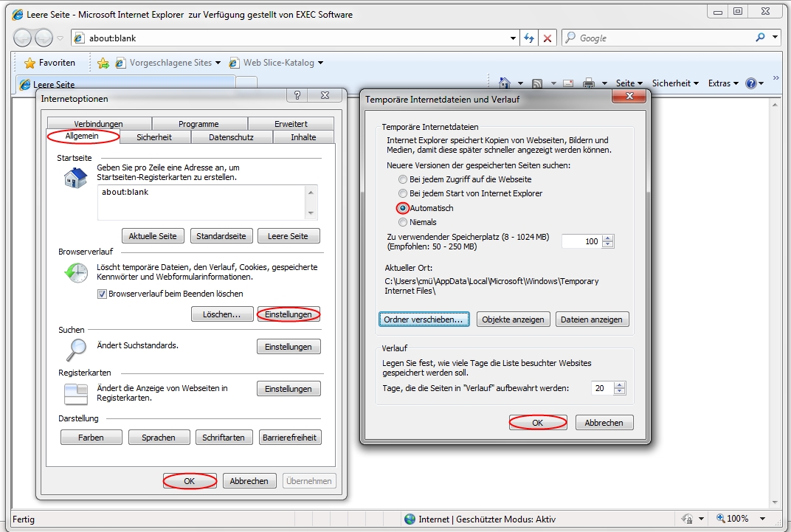Open Browserverlauf 'Einstellungen' button
The height and width of the screenshot is (532, 791).
289,314
